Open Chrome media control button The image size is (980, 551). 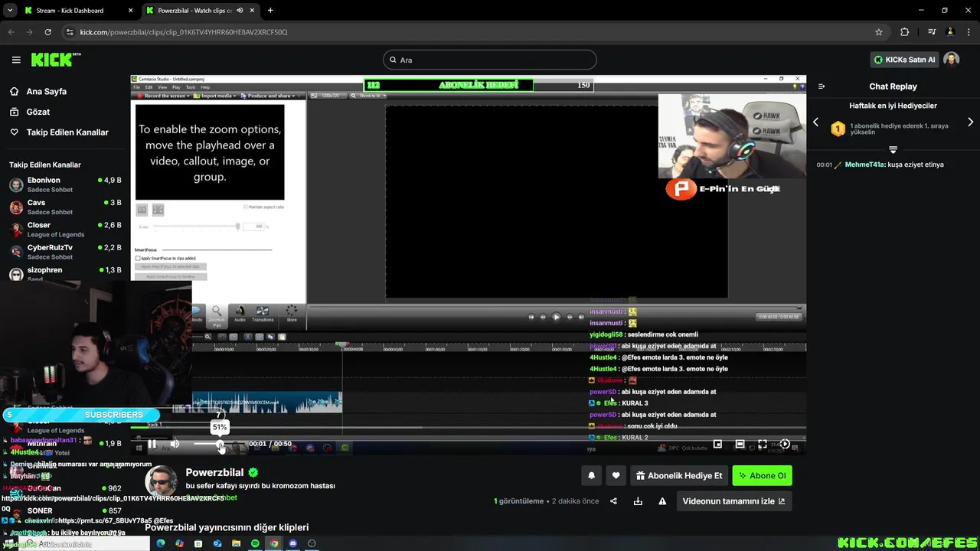[932, 32]
